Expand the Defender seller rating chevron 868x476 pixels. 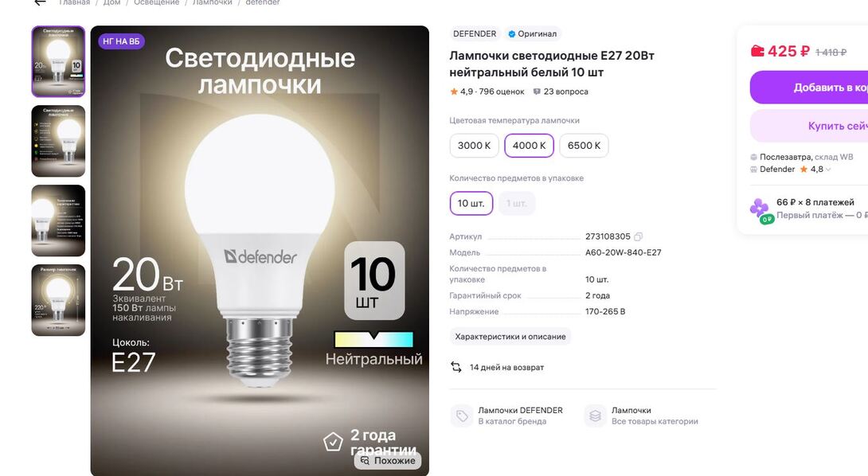tap(828, 170)
